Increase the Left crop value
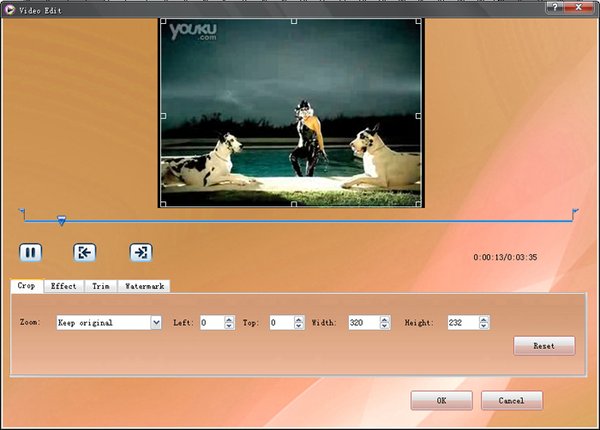This screenshot has width=600, height=430. click(229, 319)
